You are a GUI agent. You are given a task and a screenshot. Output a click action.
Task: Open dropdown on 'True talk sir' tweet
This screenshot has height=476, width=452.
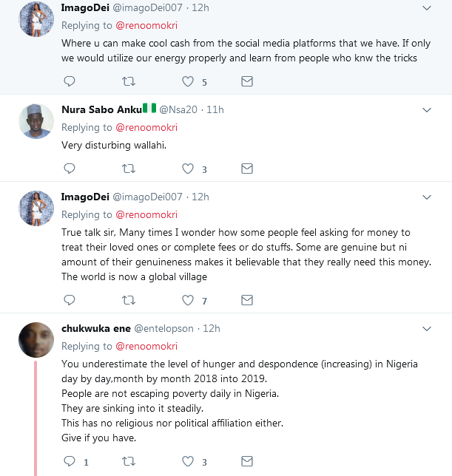426,197
